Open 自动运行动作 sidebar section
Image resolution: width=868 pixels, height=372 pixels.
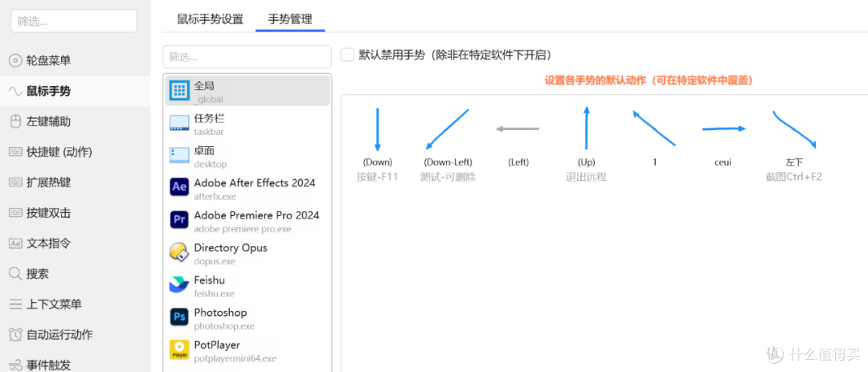pyautogui.click(x=75, y=335)
